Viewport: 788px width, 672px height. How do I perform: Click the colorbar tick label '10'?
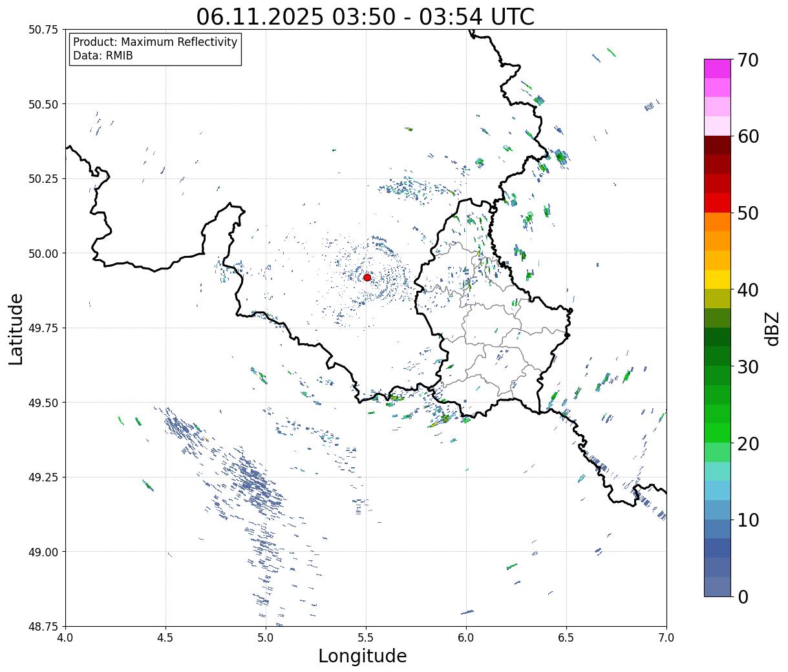748,520
